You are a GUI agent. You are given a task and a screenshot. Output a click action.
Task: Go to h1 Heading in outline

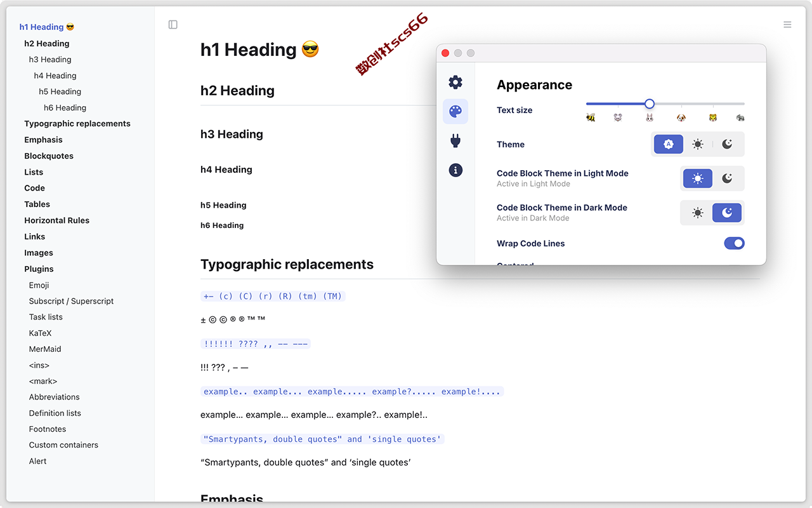click(47, 27)
